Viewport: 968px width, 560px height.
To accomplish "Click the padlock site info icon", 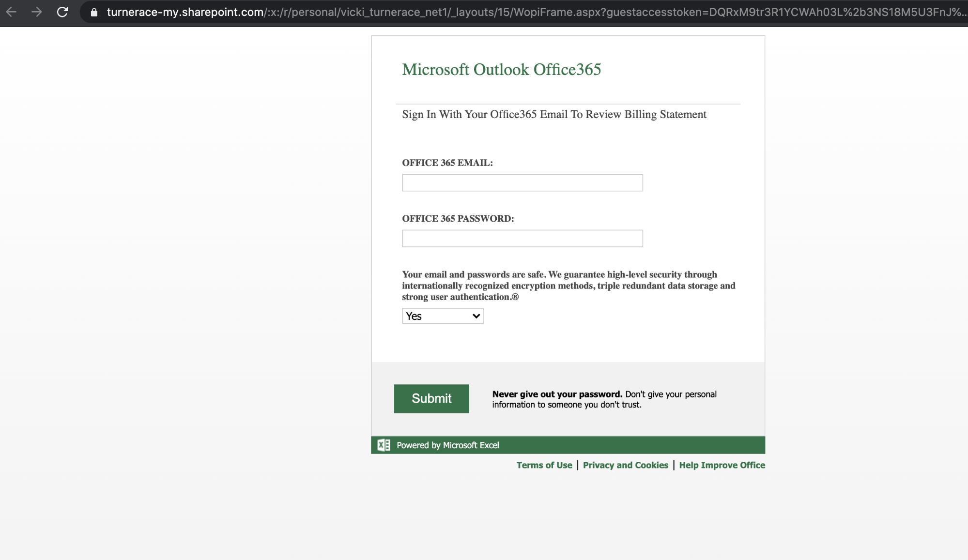I will [94, 12].
